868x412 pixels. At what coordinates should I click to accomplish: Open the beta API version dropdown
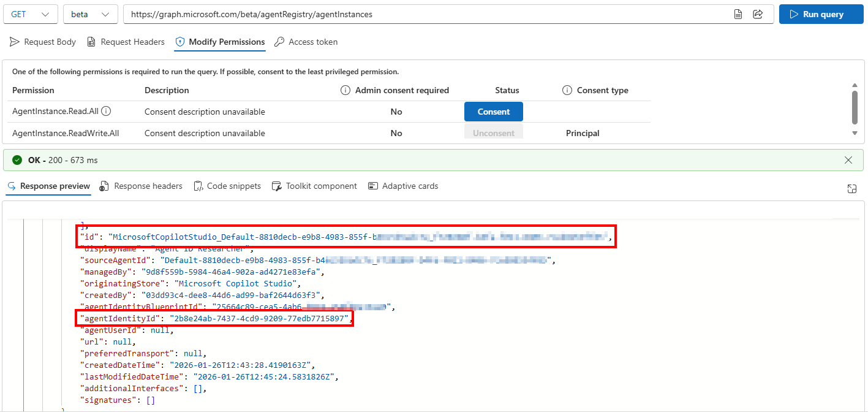[x=90, y=14]
